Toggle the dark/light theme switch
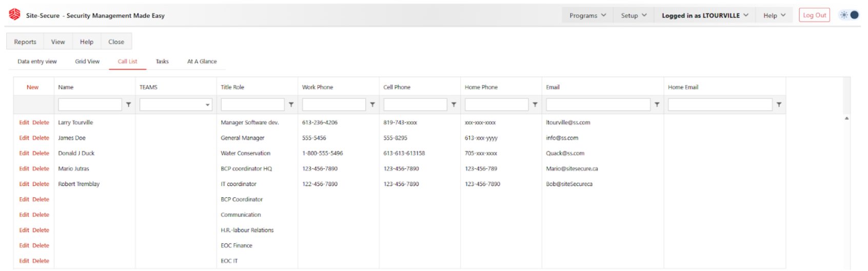This screenshot has height=271, width=868. (x=849, y=15)
